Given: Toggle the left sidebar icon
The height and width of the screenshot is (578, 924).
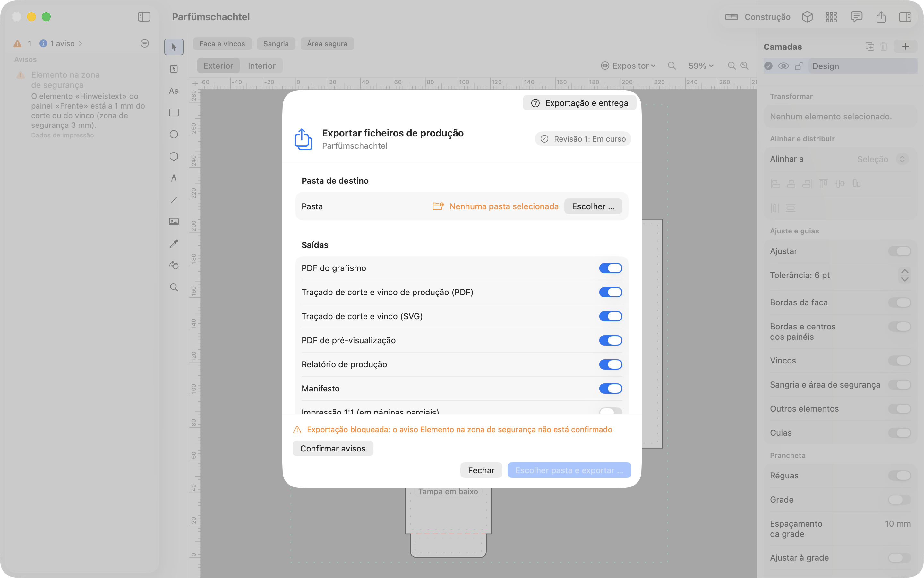Looking at the screenshot, I should [x=144, y=17].
